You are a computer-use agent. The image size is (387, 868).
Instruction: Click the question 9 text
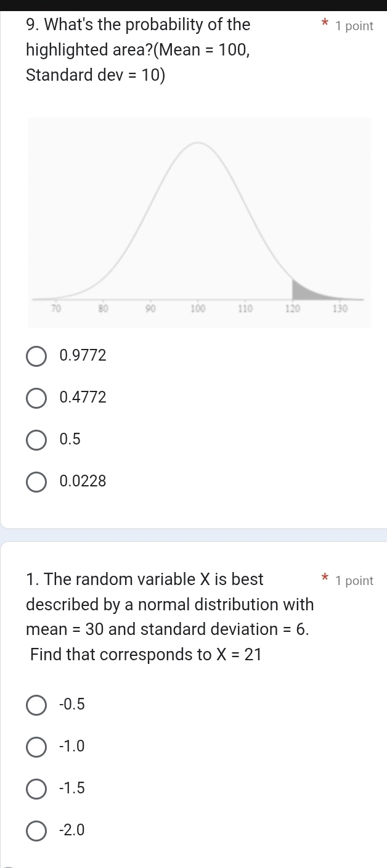(x=137, y=25)
